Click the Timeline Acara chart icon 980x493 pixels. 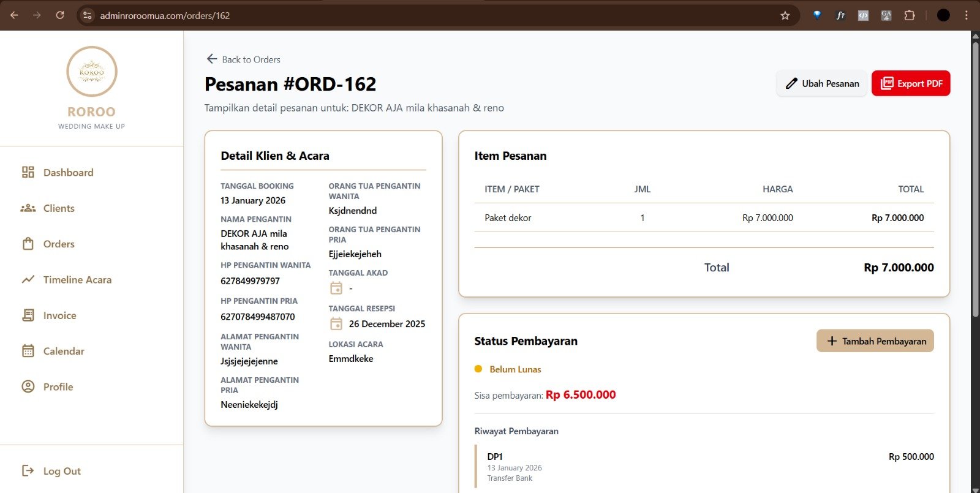point(28,280)
